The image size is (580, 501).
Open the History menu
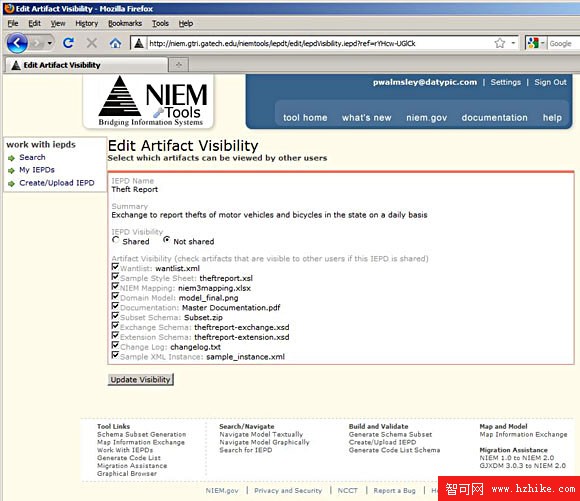tap(87, 24)
